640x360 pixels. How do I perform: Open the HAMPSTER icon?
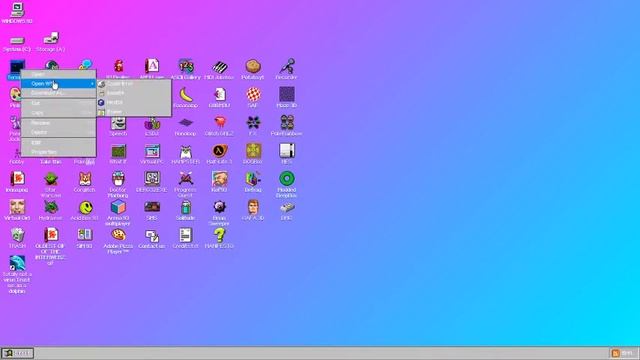pyautogui.click(x=186, y=154)
